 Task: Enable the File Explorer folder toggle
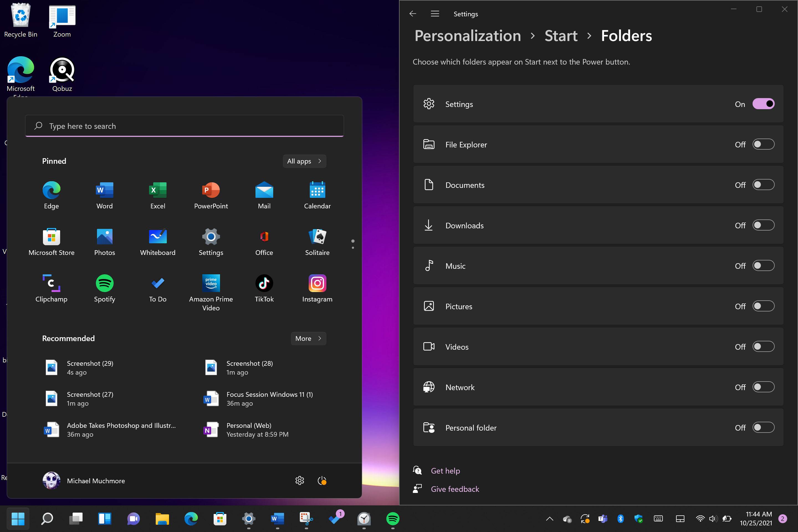coord(763,144)
